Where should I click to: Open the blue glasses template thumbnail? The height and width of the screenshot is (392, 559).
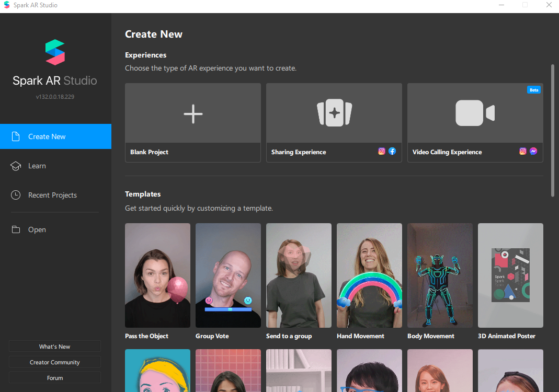[x=369, y=371]
